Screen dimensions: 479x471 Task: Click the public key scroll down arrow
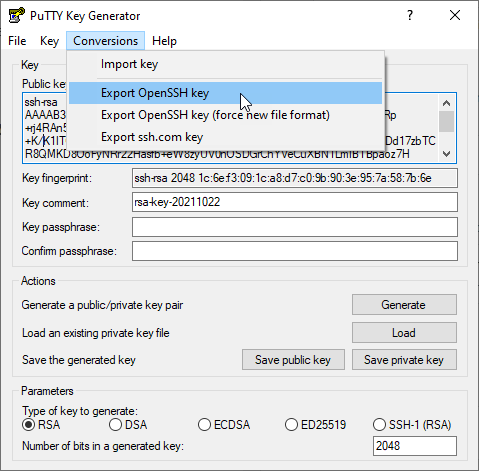[x=446, y=154]
